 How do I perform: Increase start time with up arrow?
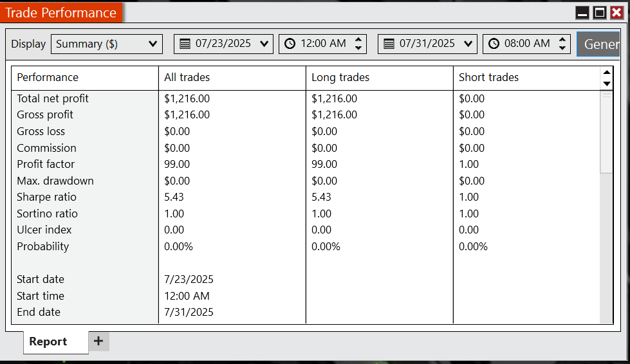pos(358,40)
